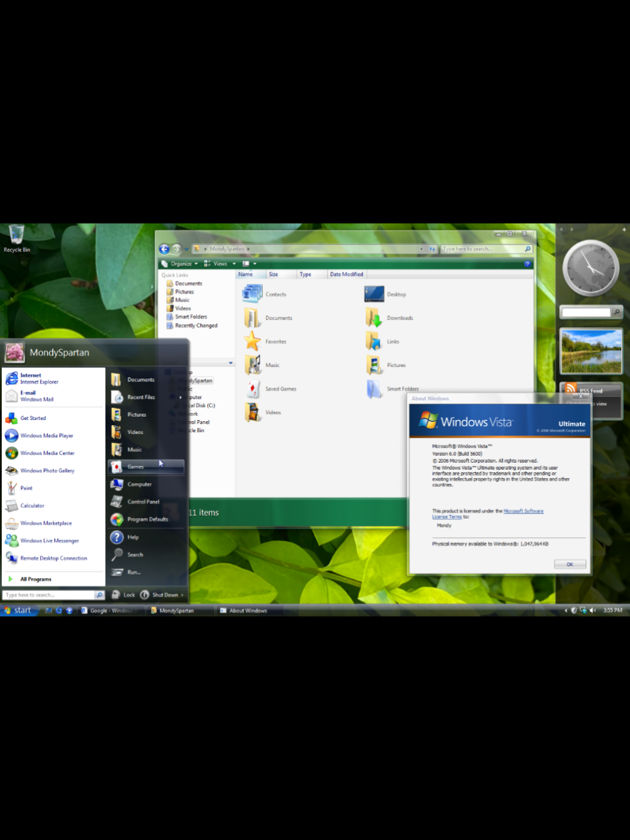Click the Lock button
This screenshot has height=840, width=630.
pyautogui.click(x=123, y=595)
